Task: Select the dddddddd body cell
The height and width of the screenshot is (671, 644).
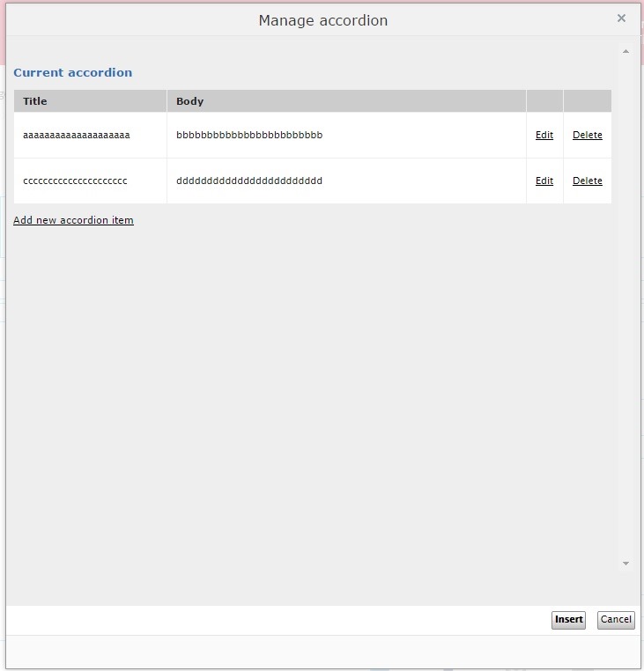Action: (249, 181)
